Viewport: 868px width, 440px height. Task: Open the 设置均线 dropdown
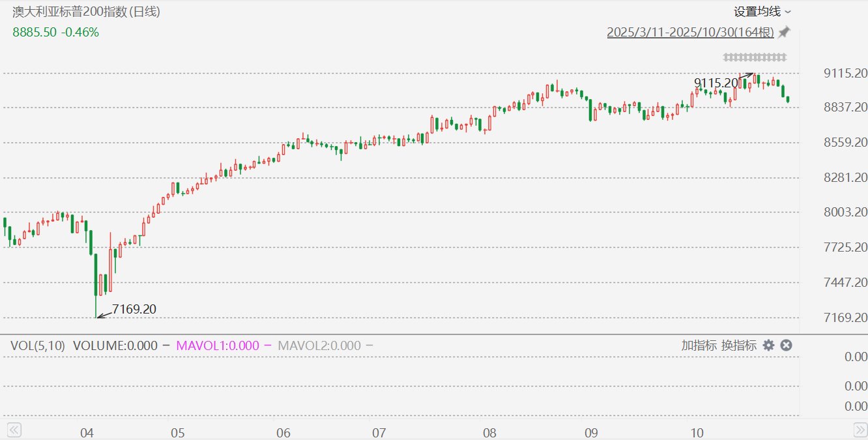pyautogui.click(x=758, y=12)
